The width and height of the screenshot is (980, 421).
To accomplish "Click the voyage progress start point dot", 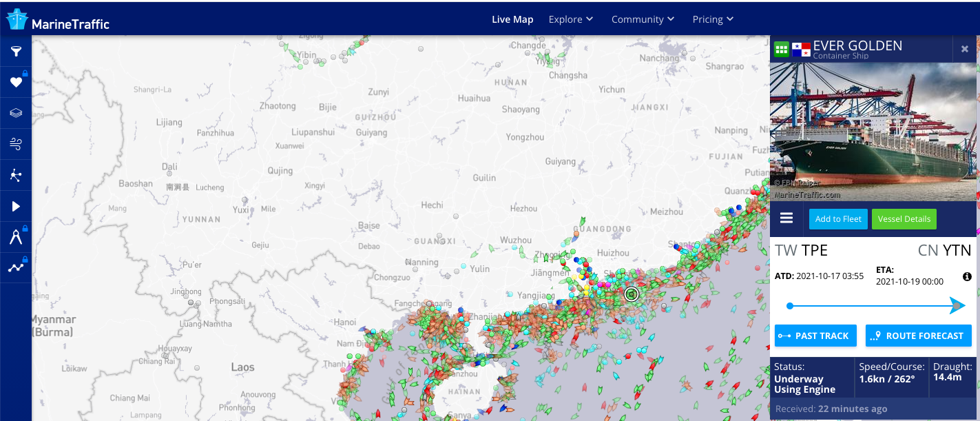I will click(x=790, y=306).
